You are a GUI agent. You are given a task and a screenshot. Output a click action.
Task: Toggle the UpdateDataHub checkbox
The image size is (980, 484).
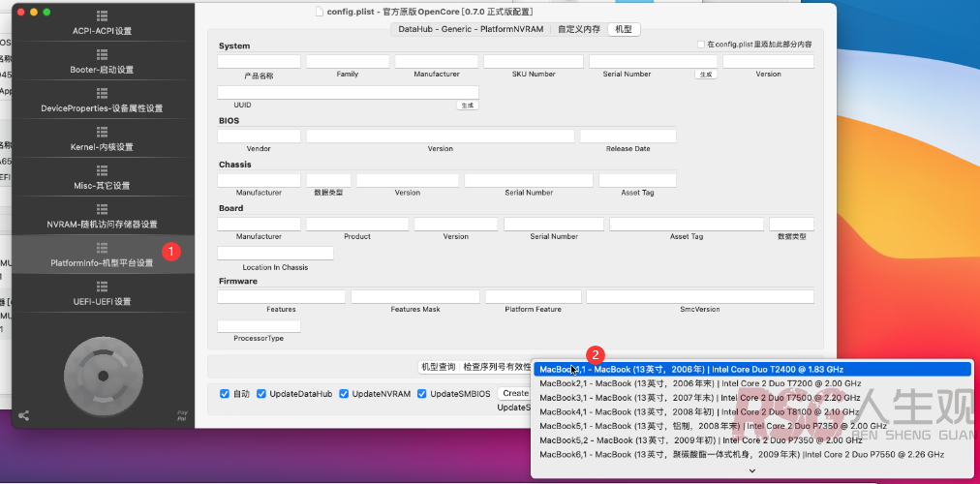click(261, 393)
